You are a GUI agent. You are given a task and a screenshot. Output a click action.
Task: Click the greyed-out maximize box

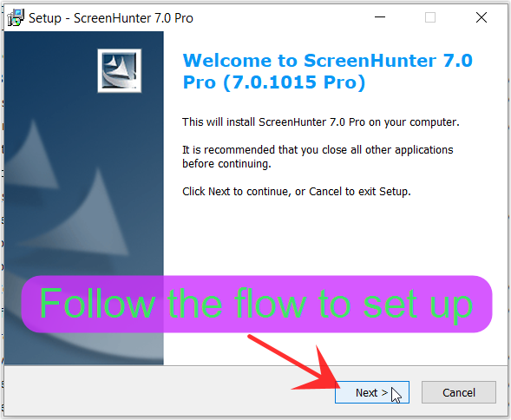(430, 17)
